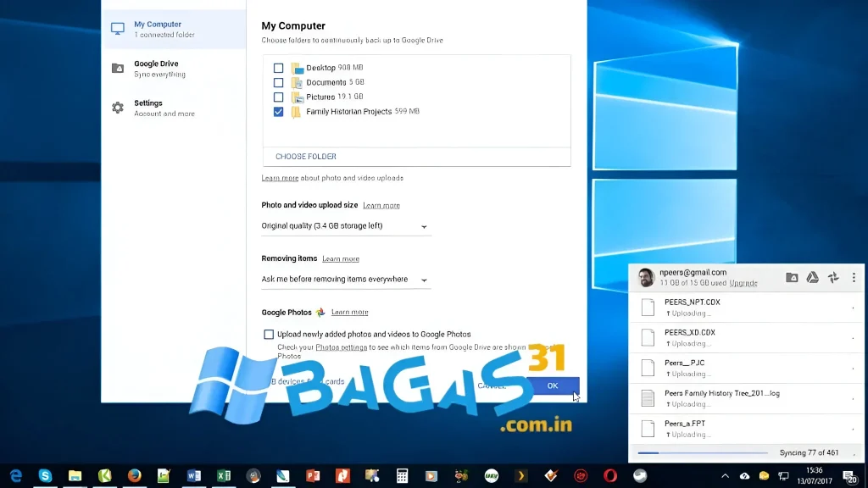Click the PEERS_NPT.CDX file name
The image size is (868, 488).
692,302
